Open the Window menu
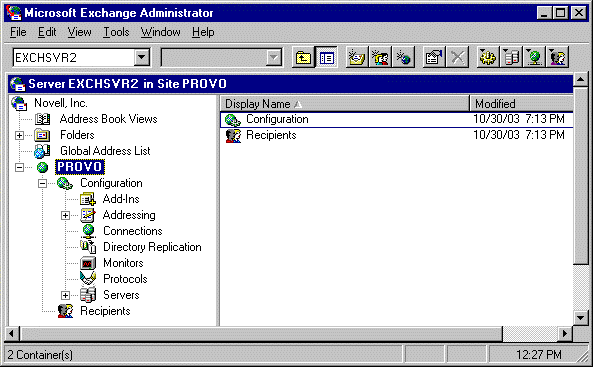The image size is (593, 367). [x=160, y=32]
